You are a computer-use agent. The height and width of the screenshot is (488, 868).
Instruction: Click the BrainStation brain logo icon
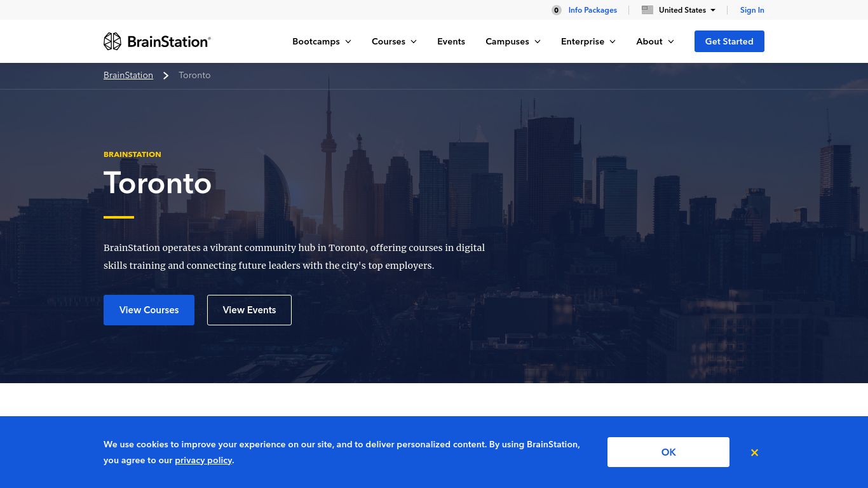tap(112, 41)
